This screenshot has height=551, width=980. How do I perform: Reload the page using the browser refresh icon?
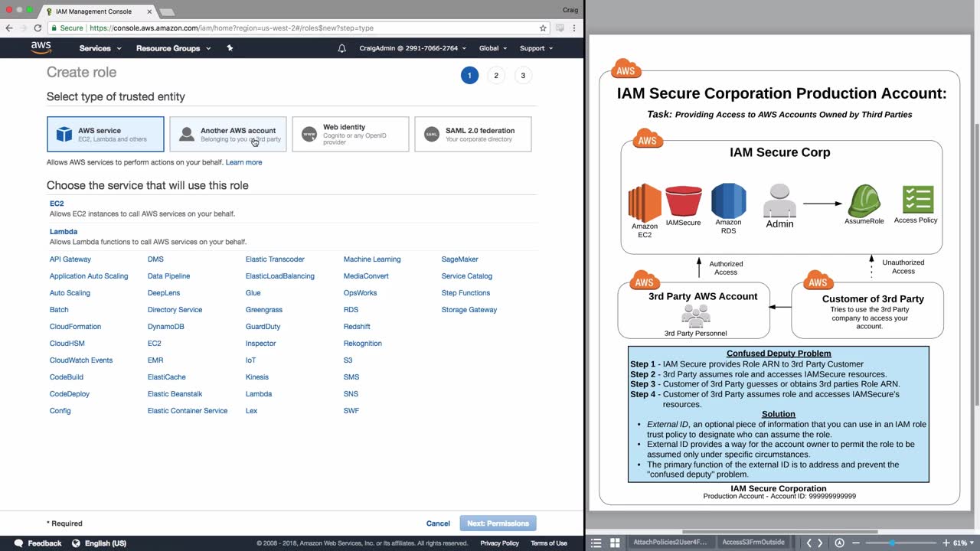[x=38, y=28]
